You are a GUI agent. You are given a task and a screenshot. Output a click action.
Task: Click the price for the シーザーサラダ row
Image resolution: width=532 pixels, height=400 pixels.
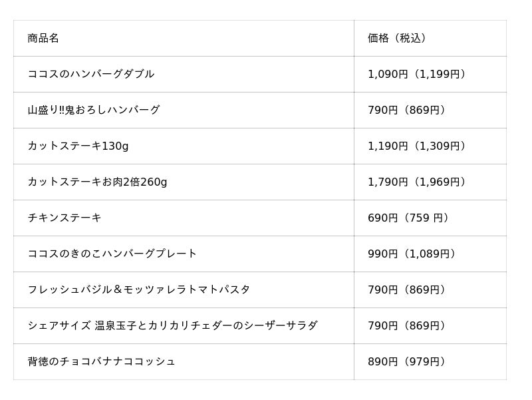pyautogui.click(x=407, y=325)
